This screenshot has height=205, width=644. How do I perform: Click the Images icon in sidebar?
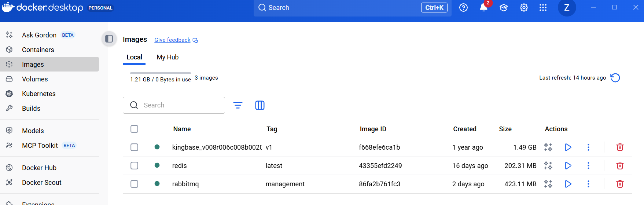point(9,64)
